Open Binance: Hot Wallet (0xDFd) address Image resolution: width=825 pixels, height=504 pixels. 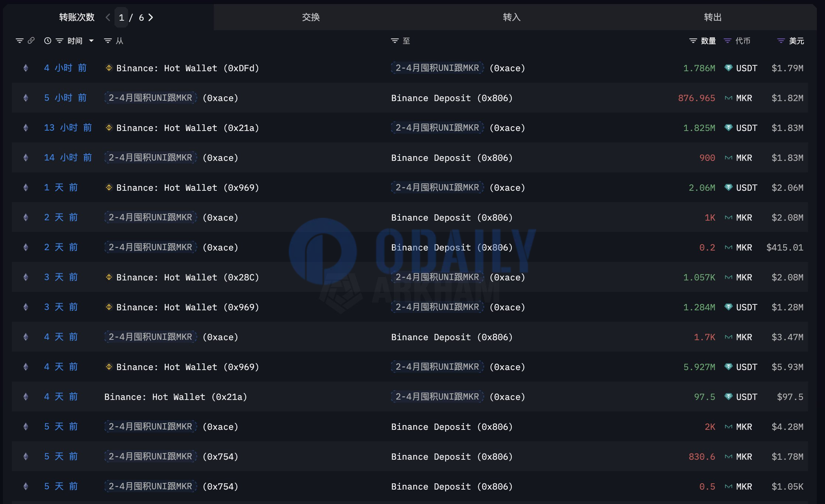pos(188,68)
